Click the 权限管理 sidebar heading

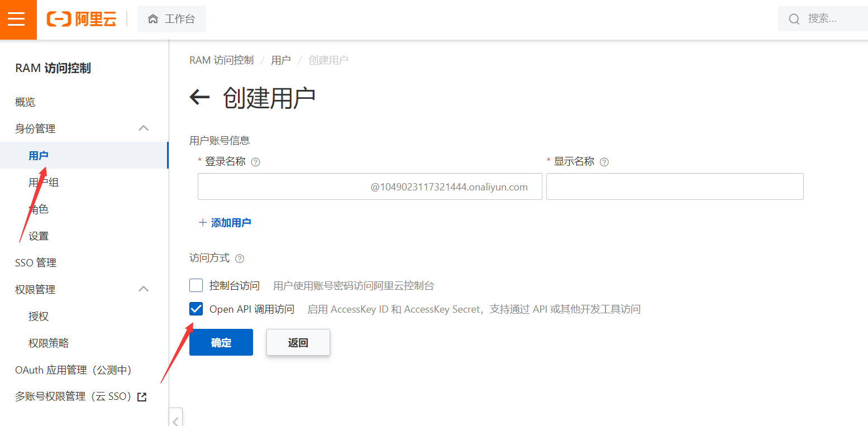pos(35,289)
